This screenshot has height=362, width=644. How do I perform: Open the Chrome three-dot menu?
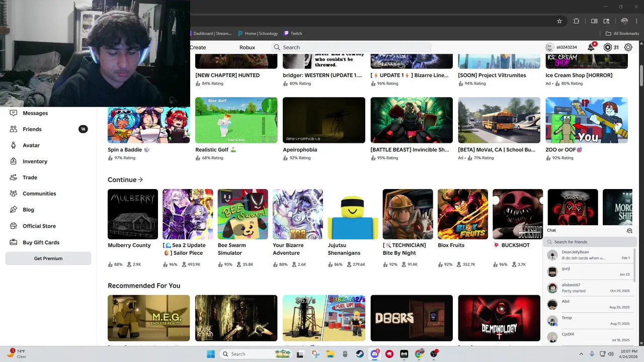636,21
